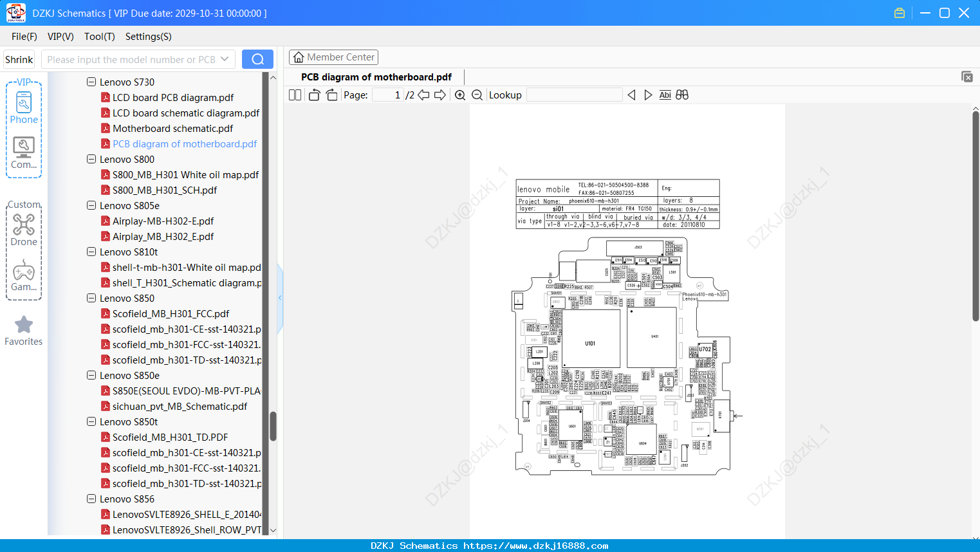The width and height of the screenshot is (980, 552).
Task: Toggle the Abi whole-word match option
Action: pyautogui.click(x=665, y=95)
